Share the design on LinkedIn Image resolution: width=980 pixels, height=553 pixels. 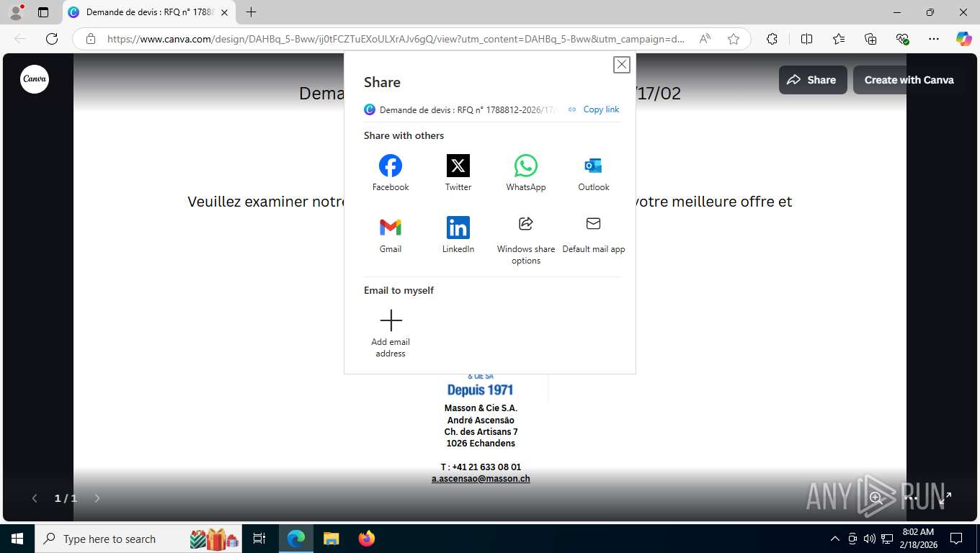[x=458, y=235]
